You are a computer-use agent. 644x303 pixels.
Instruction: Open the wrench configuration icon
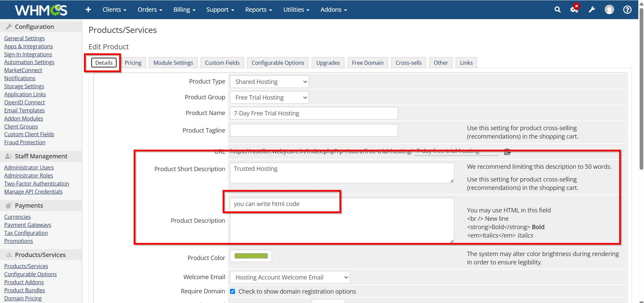[592, 10]
